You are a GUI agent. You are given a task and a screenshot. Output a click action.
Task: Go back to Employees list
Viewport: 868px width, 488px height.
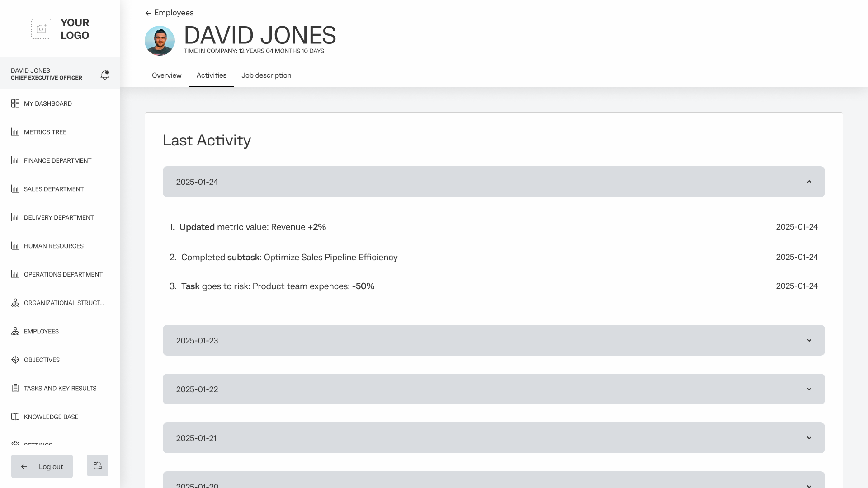coord(170,13)
